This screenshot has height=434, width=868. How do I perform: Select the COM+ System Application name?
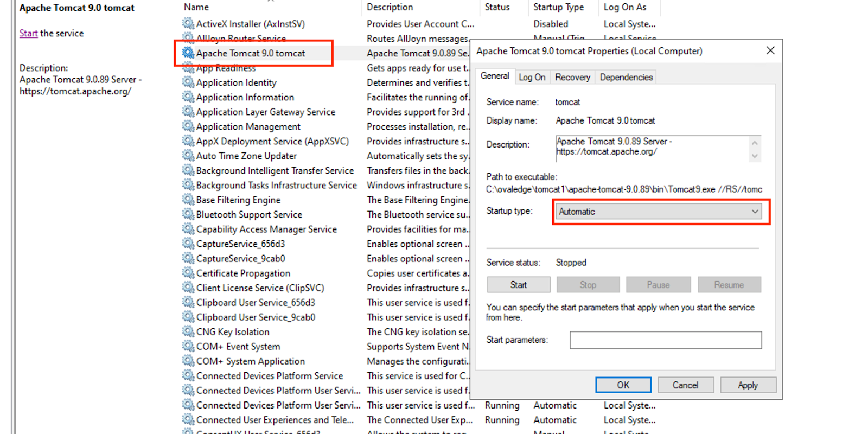tap(250, 361)
